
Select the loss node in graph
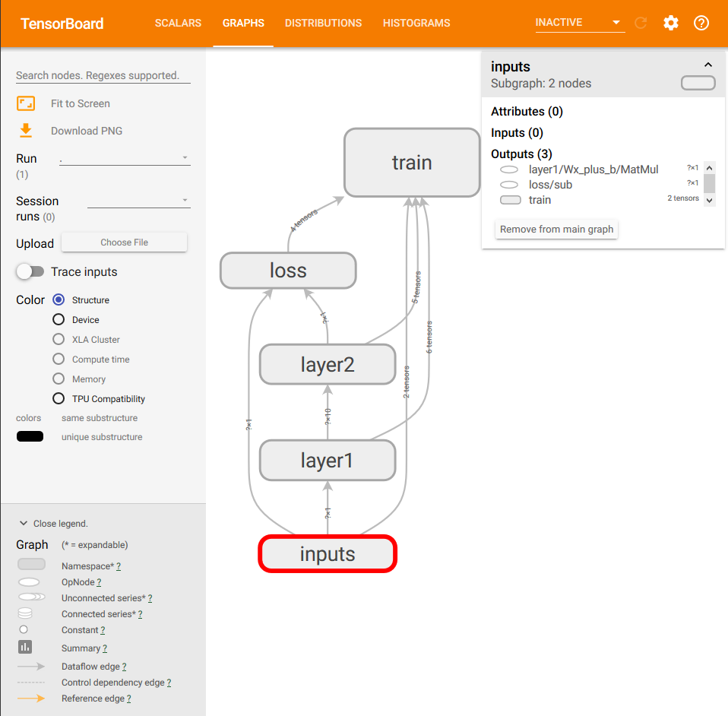288,271
